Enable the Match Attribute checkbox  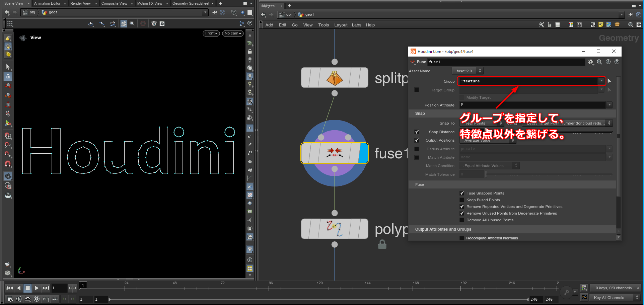click(x=417, y=157)
